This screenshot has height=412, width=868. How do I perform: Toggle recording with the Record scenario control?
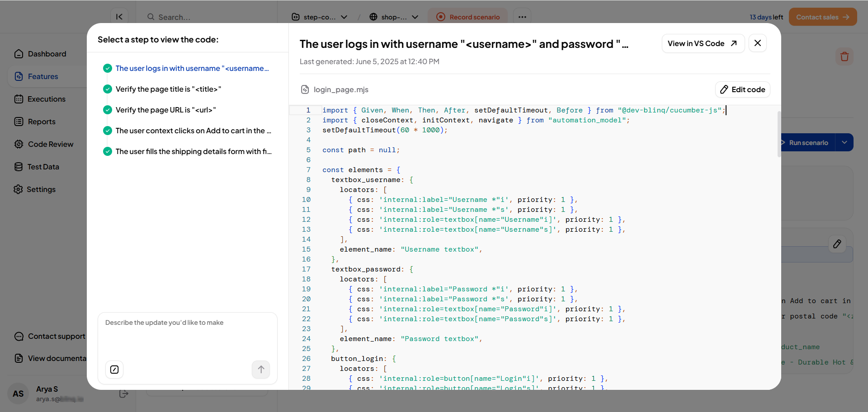[468, 17]
